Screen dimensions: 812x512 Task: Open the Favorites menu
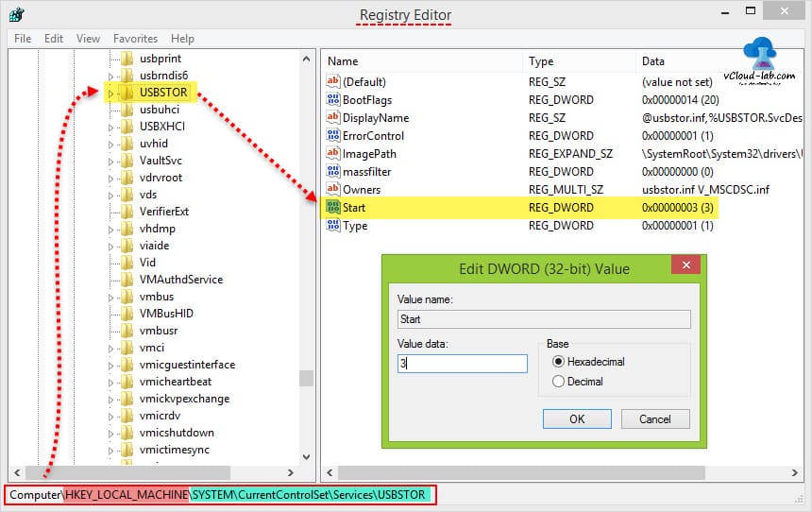click(x=135, y=39)
